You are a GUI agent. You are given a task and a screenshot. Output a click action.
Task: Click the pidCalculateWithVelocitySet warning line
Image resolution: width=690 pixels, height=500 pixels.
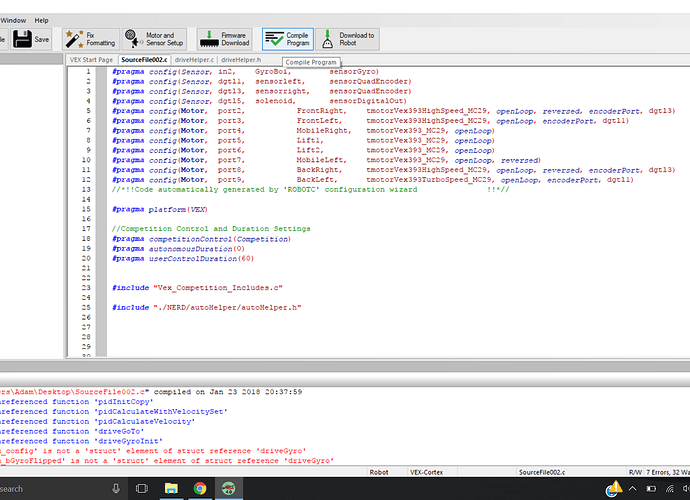[x=114, y=412]
